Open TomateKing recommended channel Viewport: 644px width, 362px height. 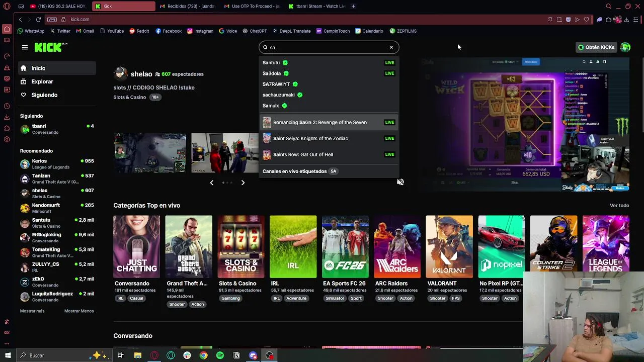57,252
